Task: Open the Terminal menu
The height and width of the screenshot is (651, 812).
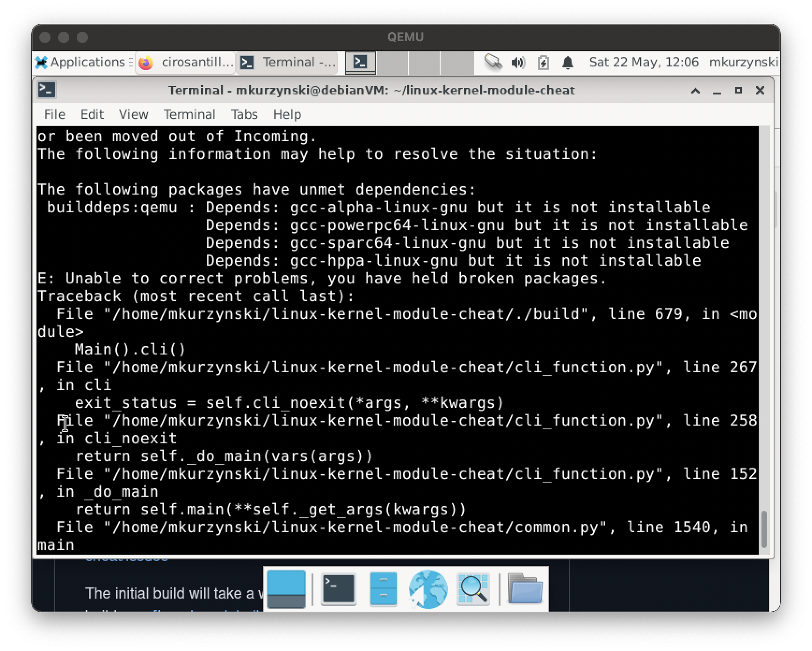Action: point(189,115)
